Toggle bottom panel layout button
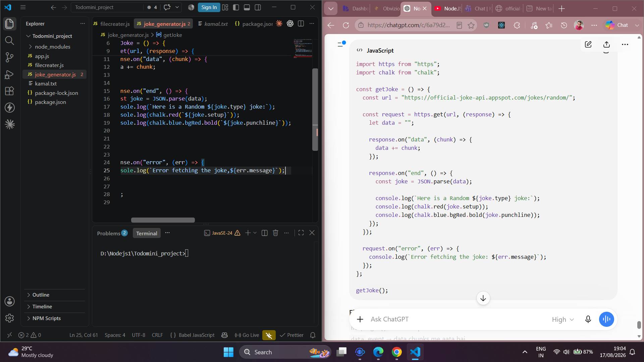 pos(247,7)
